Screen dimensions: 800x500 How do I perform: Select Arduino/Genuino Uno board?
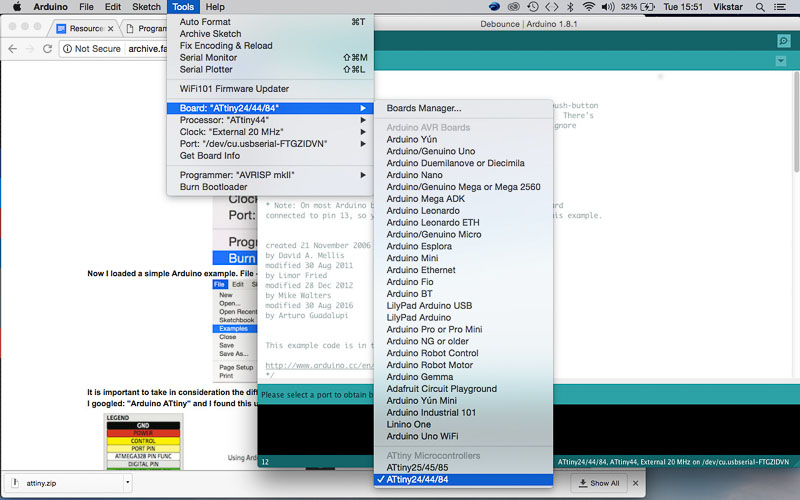pos(463,151)
